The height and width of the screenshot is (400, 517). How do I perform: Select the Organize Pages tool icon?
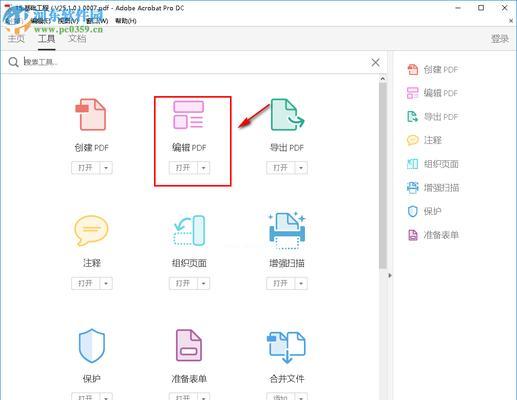[189, 231]
